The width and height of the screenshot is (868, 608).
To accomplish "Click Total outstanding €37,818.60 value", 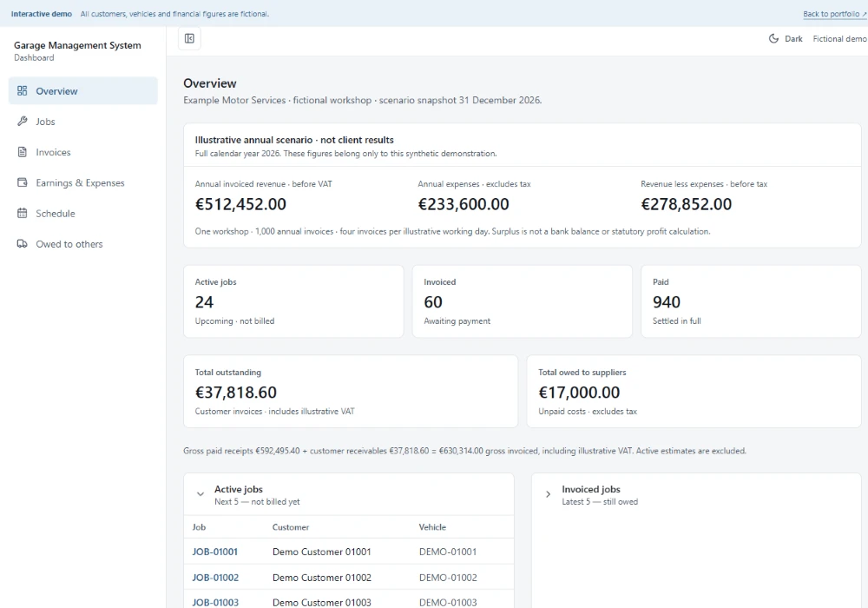I will [236, 393].
